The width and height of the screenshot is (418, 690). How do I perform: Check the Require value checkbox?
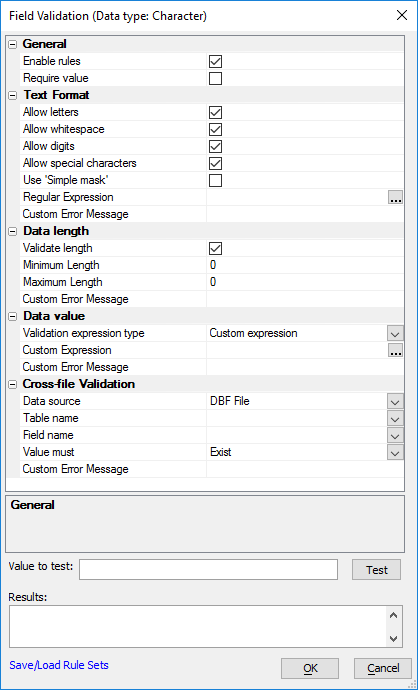216,79
